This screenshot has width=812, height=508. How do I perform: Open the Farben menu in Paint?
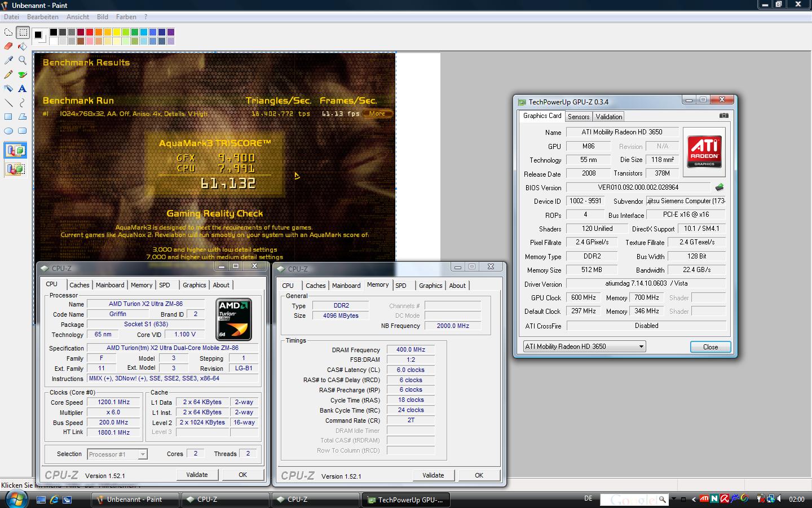point(126,17)
